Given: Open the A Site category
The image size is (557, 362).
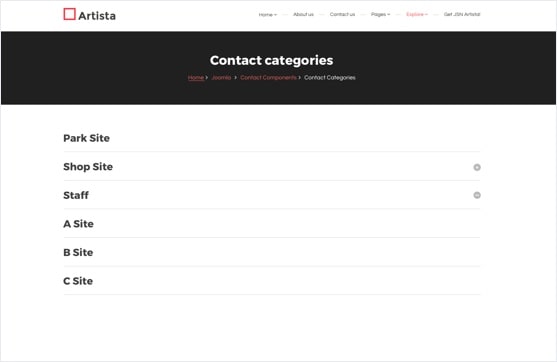Looking at the screenshot, I should [79, 224].
